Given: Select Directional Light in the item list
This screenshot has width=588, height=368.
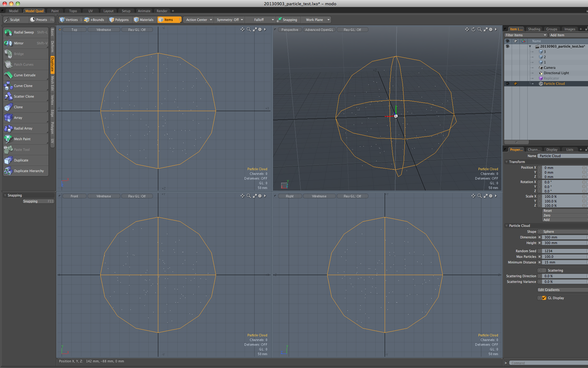Looking at the screenshot, I should (x=556, y=73).
